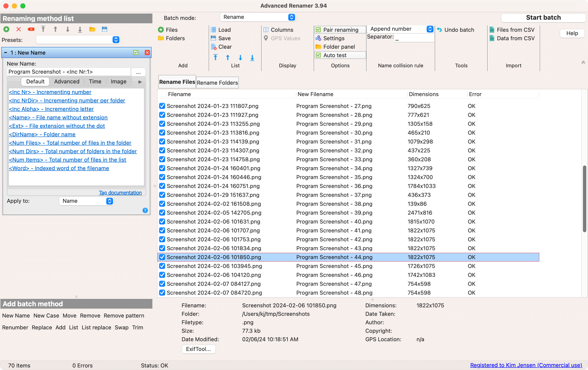
Task: Add a new renaming method with the green plus icon
Action: tap(6, 29)
